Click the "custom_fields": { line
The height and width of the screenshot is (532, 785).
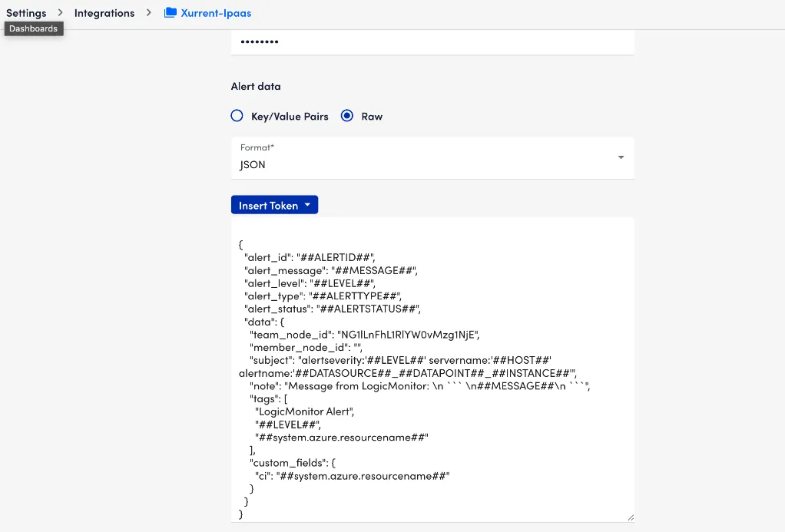pos(293,463)
